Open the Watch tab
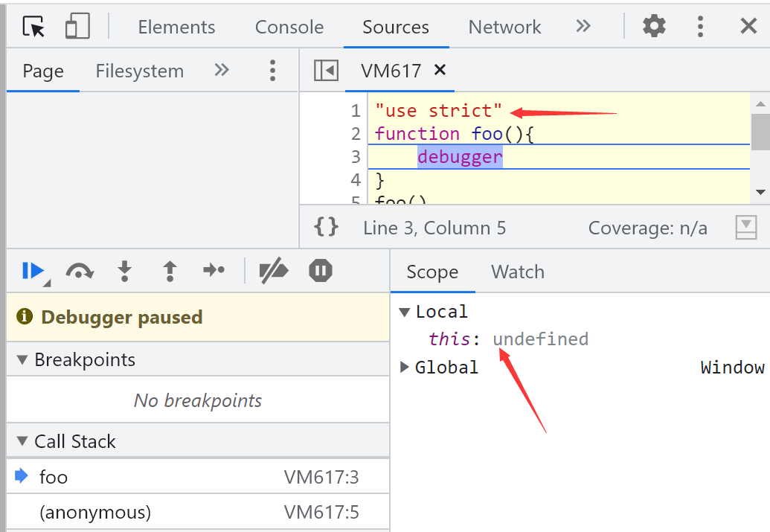Screen dimensions: 770x532 517,272
